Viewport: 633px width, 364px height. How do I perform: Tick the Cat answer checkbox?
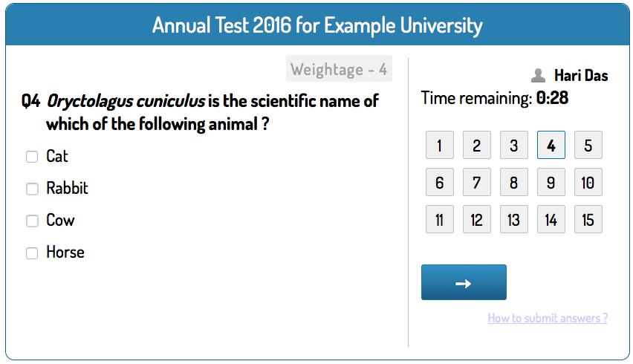pyautogui.click(x=32, y=157)
